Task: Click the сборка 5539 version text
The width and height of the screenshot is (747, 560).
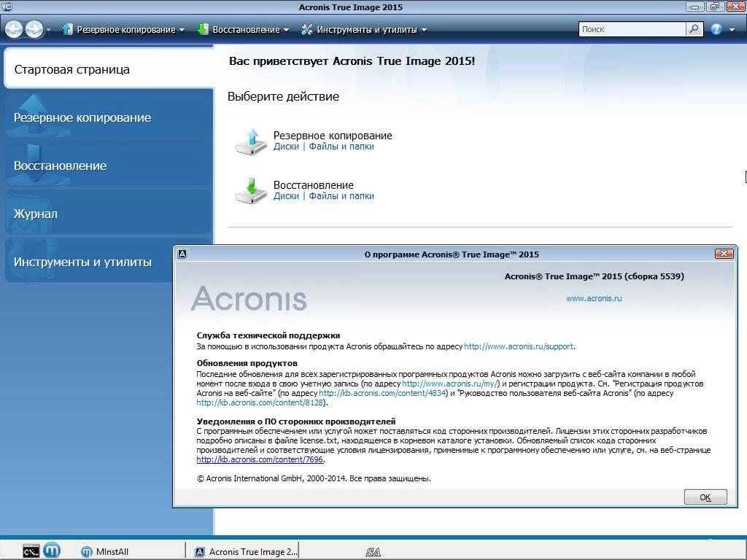Action: (x=654, y=276)
